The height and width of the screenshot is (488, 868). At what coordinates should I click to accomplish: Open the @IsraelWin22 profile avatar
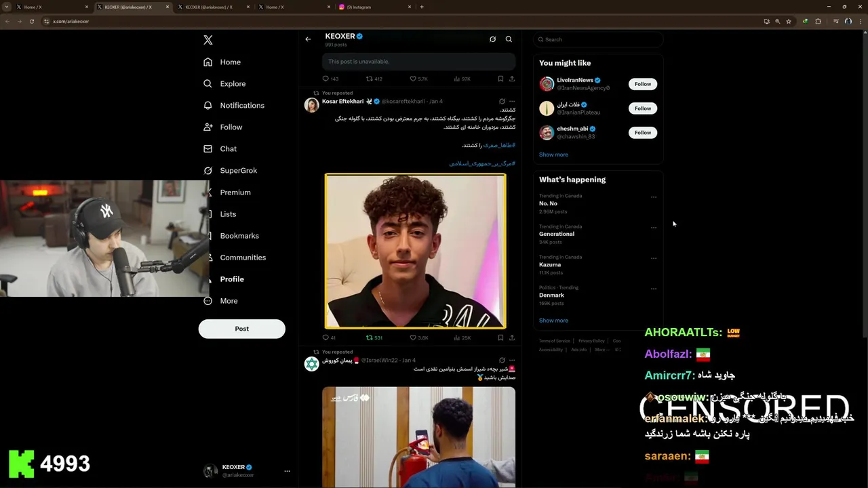click(311, 364)
